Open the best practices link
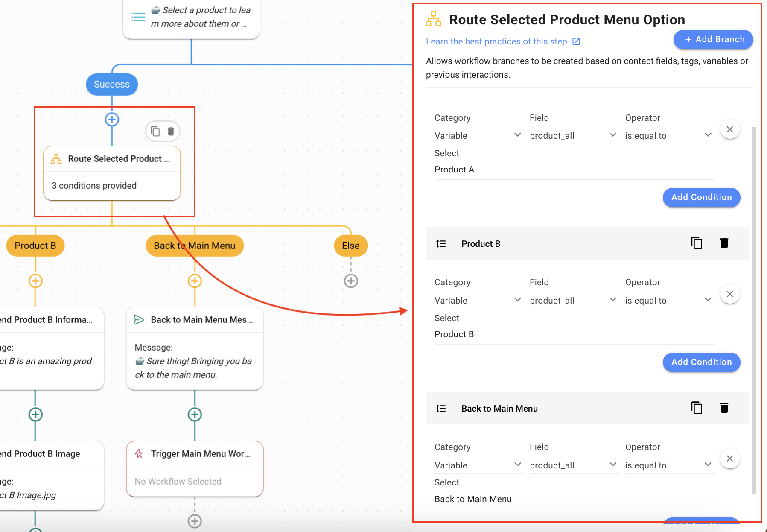This screenshot has height=532, width=767. tap(503, 41)
